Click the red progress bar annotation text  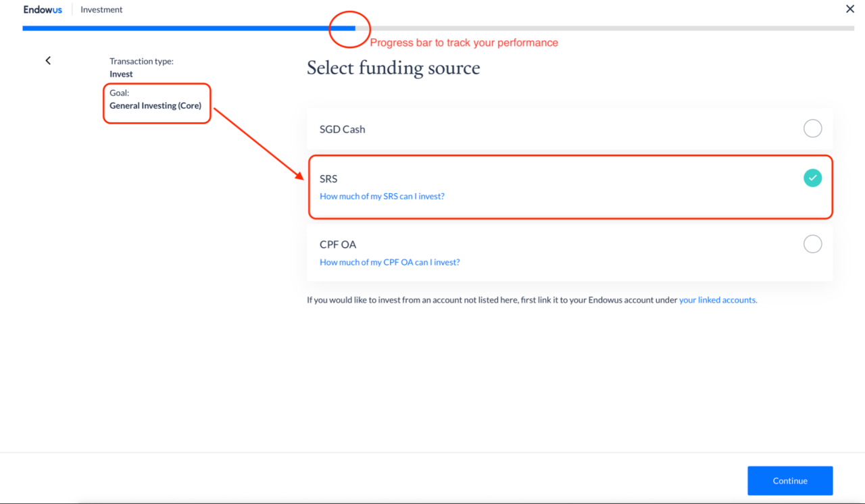pyautogui.click(x=464, y=43)
